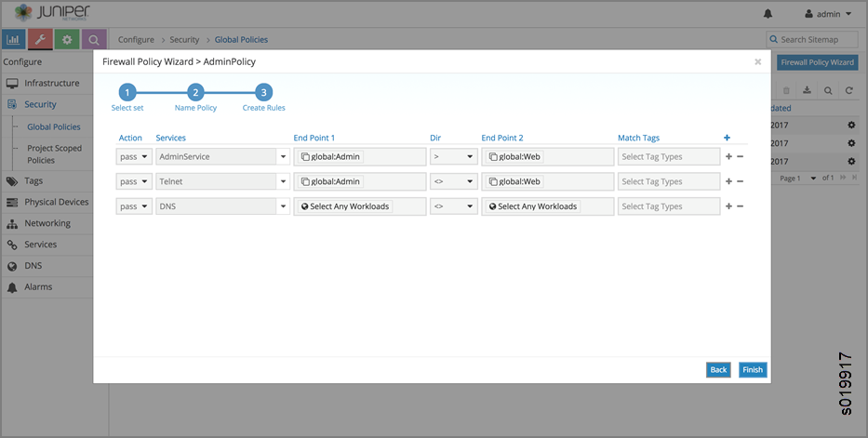Click Firewall Policy Wizard button behind dialog
This screenshot has height=438, width=868.
point(817,62)
